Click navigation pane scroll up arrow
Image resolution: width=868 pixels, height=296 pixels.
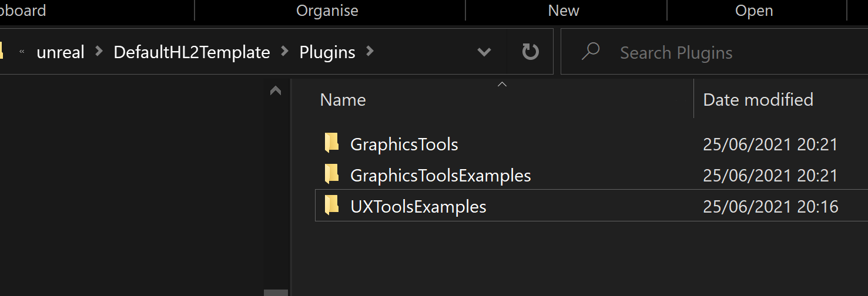pos(275,91)
